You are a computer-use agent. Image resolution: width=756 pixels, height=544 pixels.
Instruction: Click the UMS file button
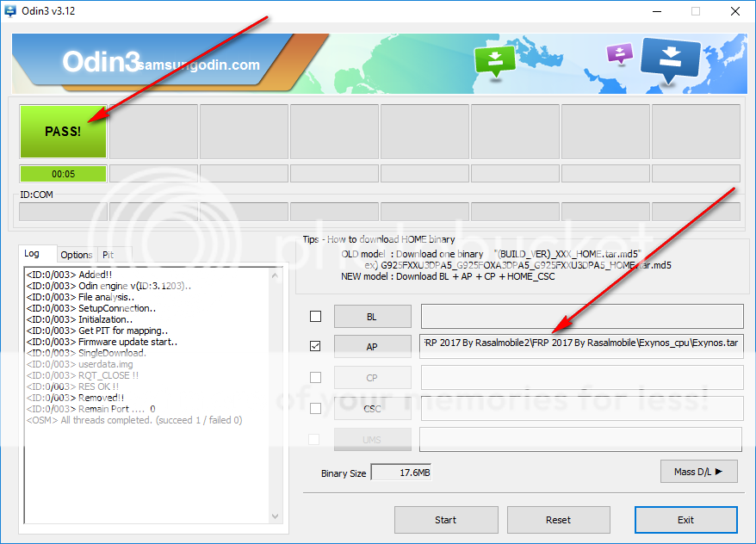372,440
